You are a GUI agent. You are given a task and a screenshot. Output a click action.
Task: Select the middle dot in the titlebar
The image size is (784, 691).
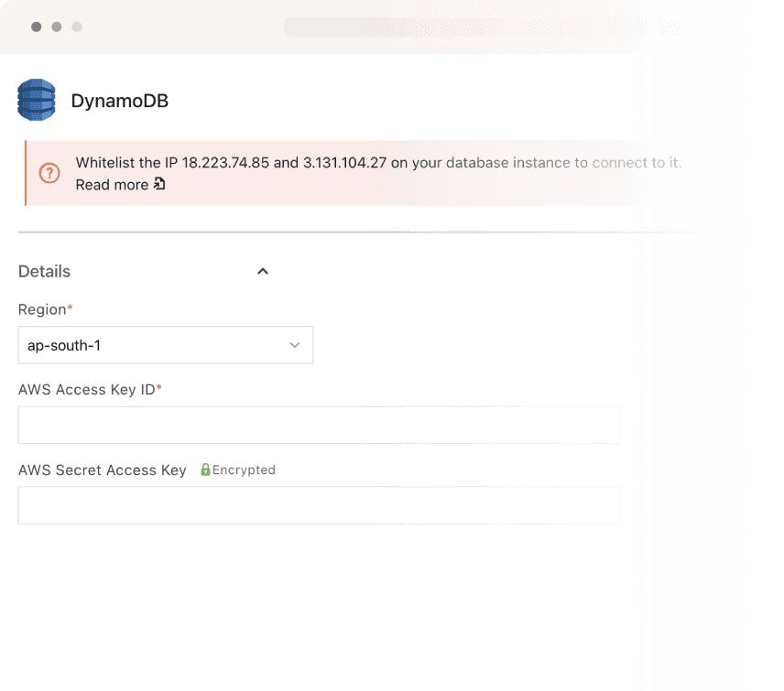(x=56, y=27)
